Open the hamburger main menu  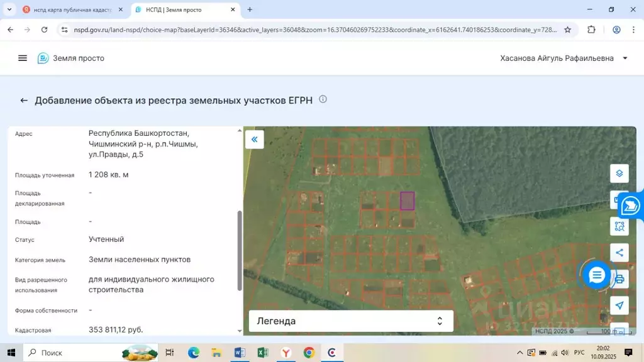[23, 58]
